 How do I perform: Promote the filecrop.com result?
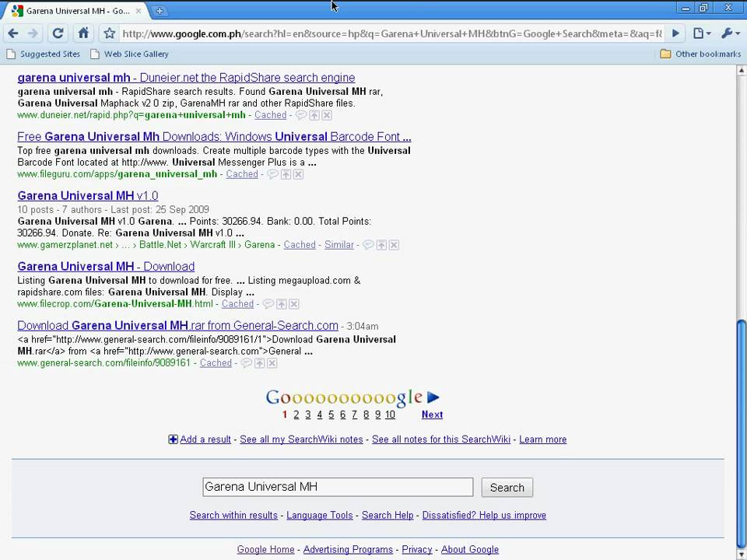coord(282,304)
